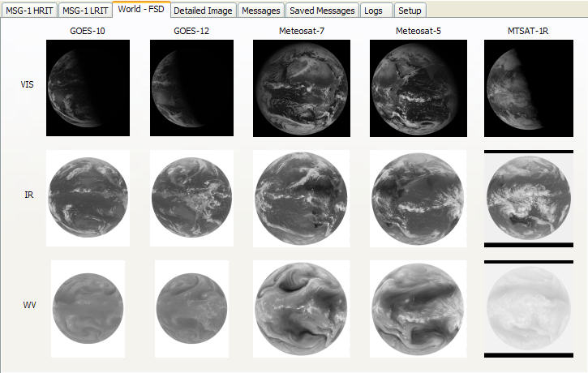
Task: Open the GOES-10 infrared image
Action: click(x=88, y=198)
